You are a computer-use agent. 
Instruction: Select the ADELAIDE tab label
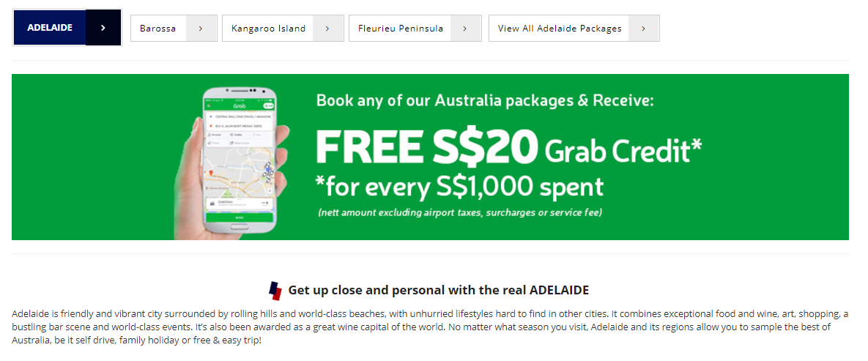click(50, 28)
